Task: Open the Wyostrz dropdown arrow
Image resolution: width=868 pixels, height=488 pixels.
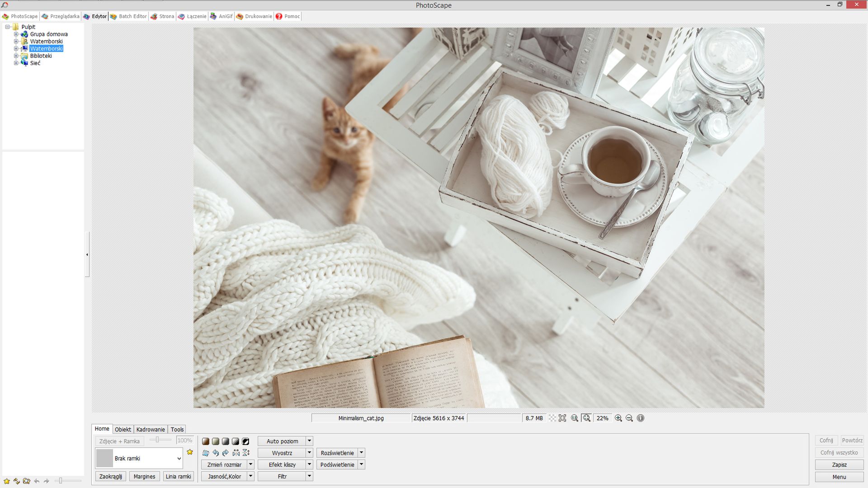Action: coord(310,453)
